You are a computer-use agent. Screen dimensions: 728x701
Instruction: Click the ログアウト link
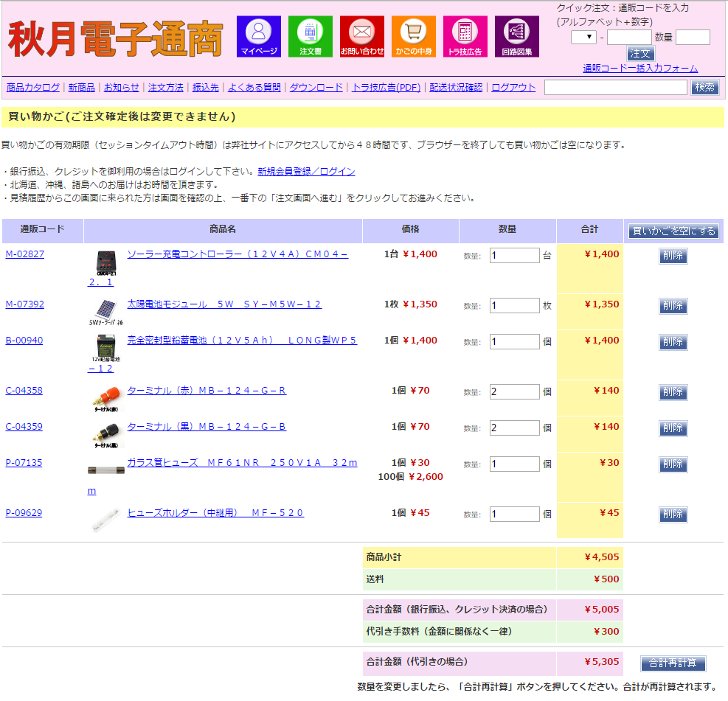point(513,87)
